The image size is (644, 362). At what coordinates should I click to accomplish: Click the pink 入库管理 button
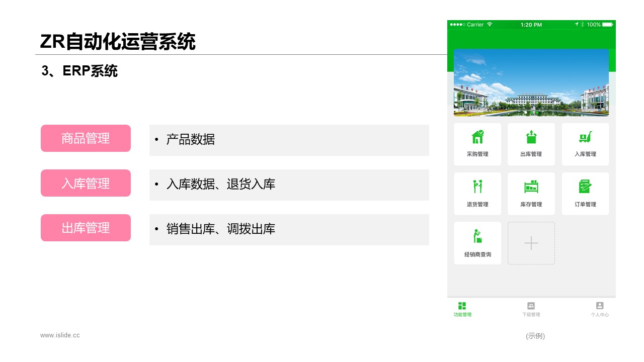tap(86, 183)
